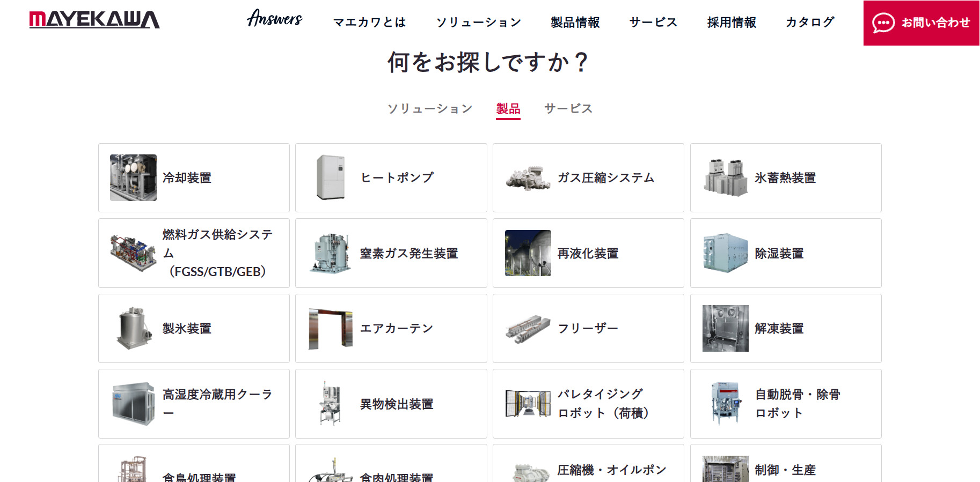The width and height of the screenshot is (980, 482).
Task: Click the 再液化装置 night photo
Action: (x=528, y=253)
